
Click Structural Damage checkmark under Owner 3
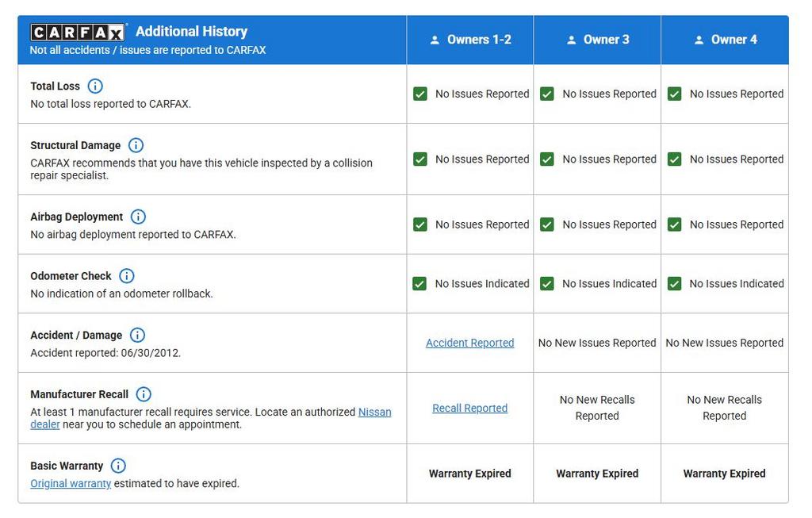pyautogui.click(x=547, y=159)
